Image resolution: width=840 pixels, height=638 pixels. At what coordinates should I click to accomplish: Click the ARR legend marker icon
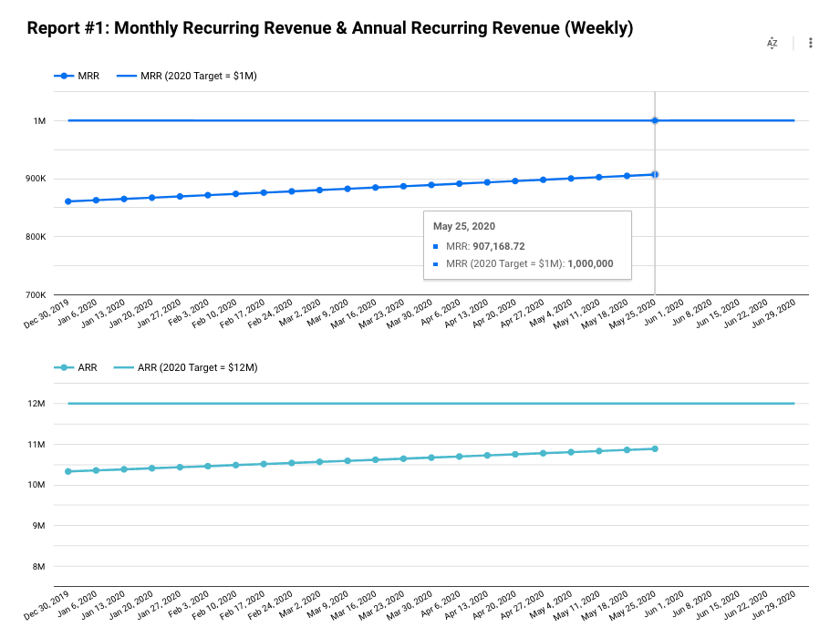pos(65,367)
